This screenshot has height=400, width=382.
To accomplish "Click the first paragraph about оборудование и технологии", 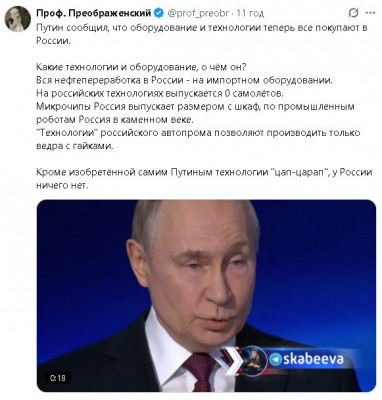I will [x=202, y=34].
